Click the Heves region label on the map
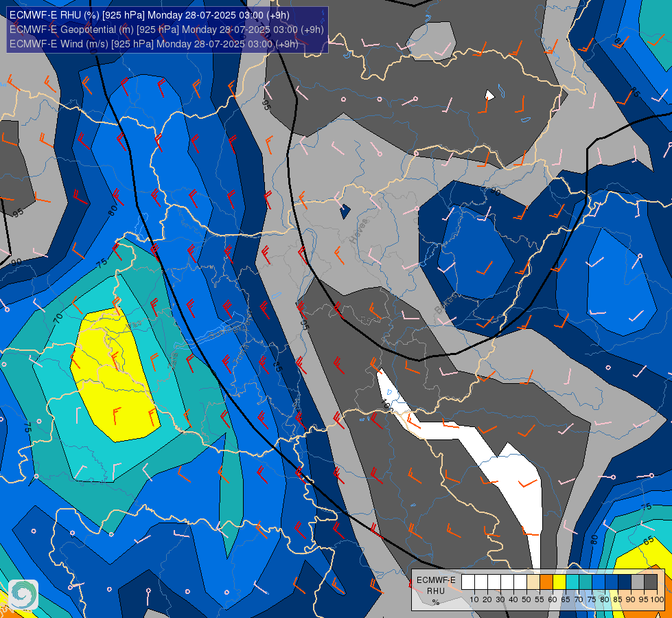The height and width of the screenshot is (618, 672). [359, 231]
